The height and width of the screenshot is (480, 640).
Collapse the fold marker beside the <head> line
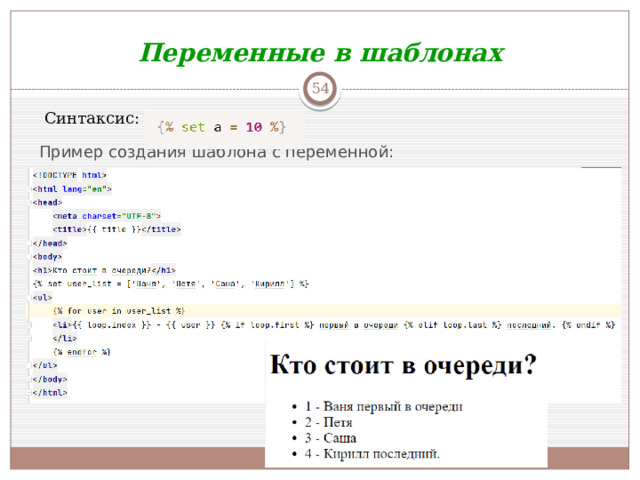(x=29, y=203)
